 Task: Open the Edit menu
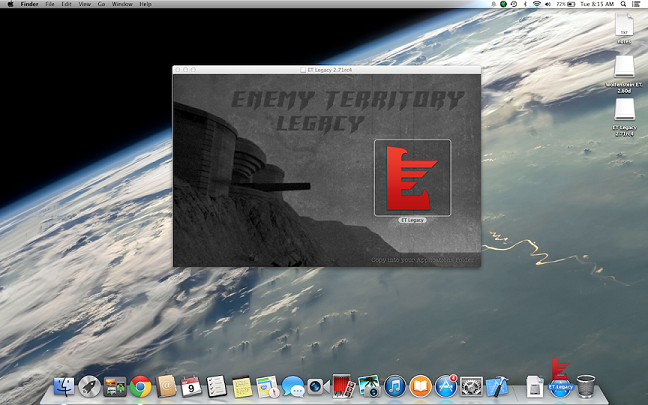pos(66,4)
